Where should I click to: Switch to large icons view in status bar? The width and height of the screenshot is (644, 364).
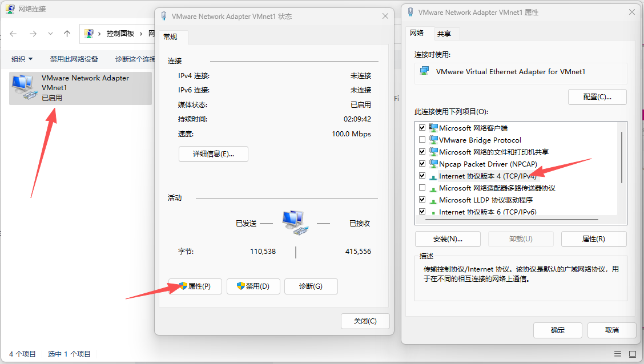[x=633, y=354]
